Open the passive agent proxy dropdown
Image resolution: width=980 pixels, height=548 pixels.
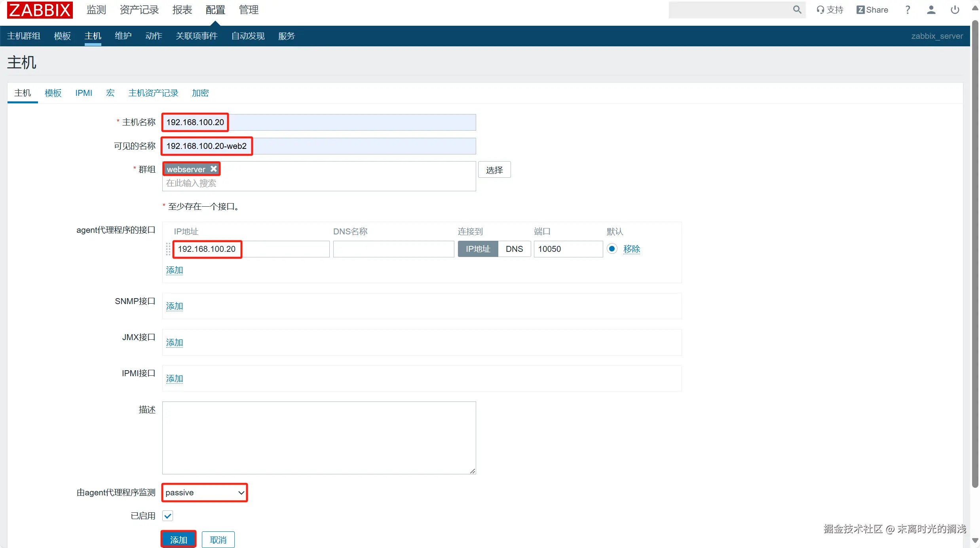(205, 493)
